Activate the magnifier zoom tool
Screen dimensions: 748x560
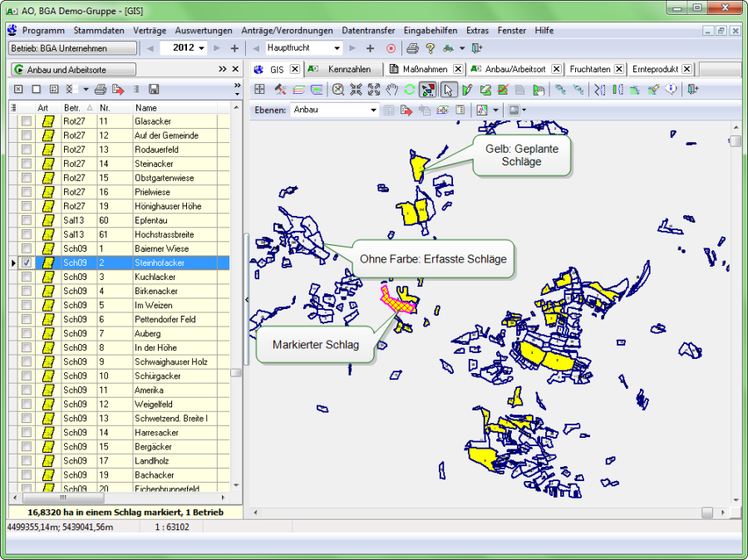coord(337,89)
